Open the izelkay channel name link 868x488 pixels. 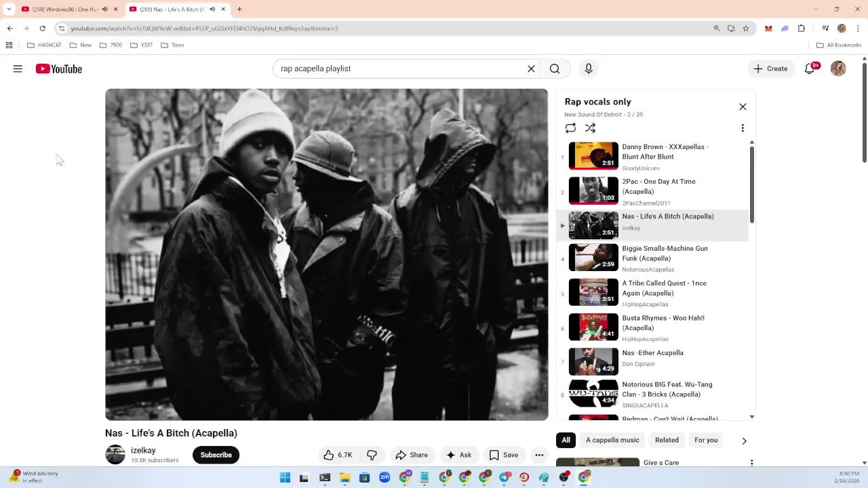pos(143,450)
